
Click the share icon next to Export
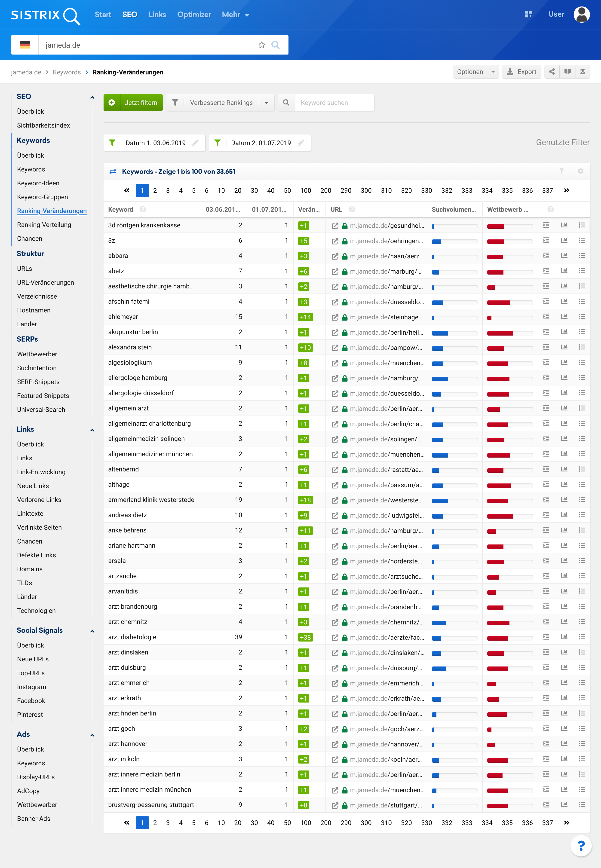[x=552, y=71]
